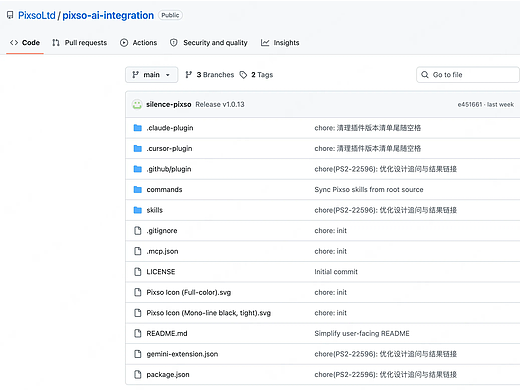Click the folder icon for .github/plugin
Image resolution: width=520 pixels, height=390 pixels.
point(138,169)
